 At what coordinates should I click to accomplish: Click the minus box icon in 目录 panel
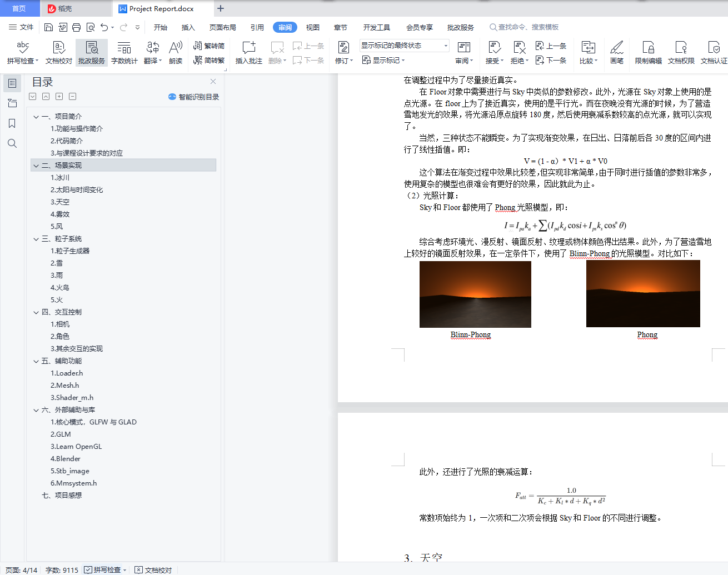73,97
